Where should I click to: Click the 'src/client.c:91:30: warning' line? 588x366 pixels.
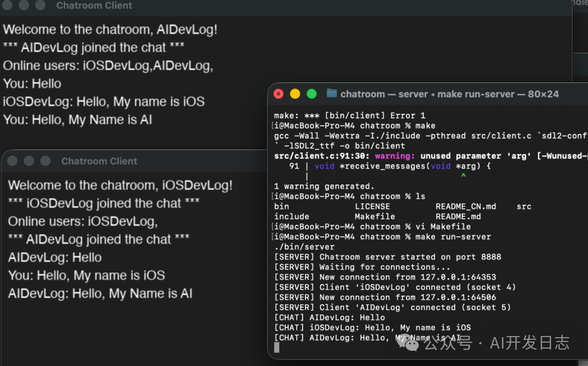[x=431, y=156]
